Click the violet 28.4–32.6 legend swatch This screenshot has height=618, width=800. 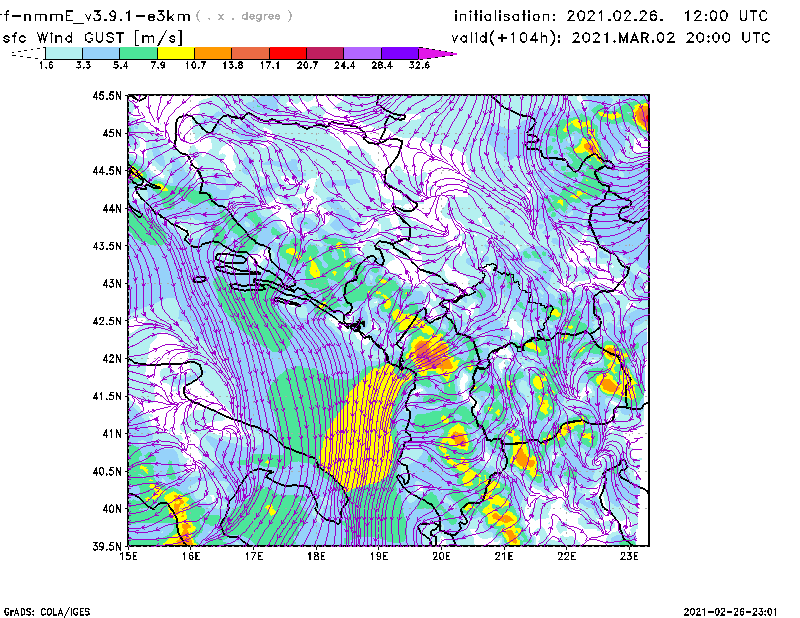(400, 53)
